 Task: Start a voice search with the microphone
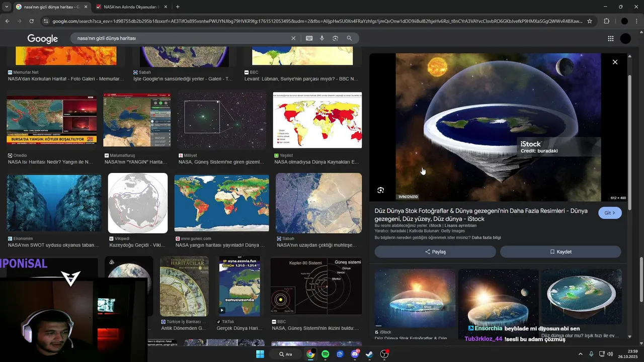coord(322,38)
